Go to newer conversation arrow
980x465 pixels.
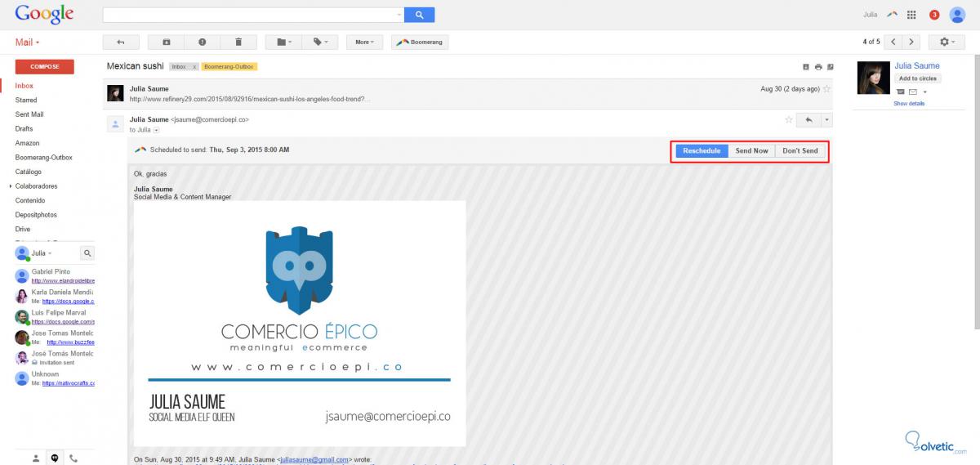(893, 42)
